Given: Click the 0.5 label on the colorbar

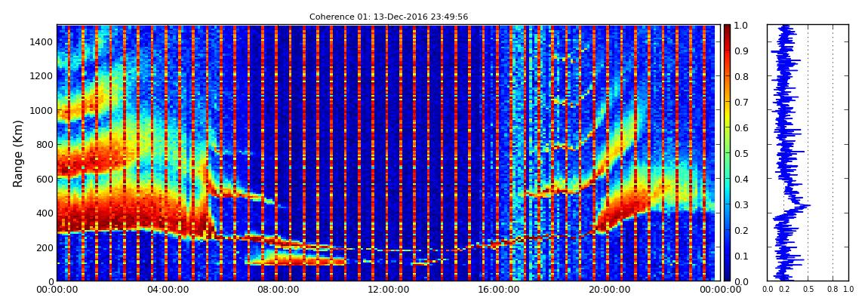Looking at the screenshot, I should [x=741, y=153].
